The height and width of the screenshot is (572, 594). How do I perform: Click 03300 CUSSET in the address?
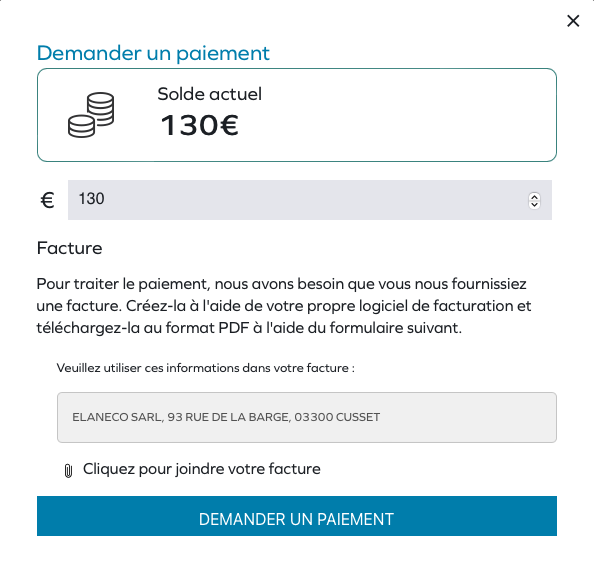(x=337, y=417)
